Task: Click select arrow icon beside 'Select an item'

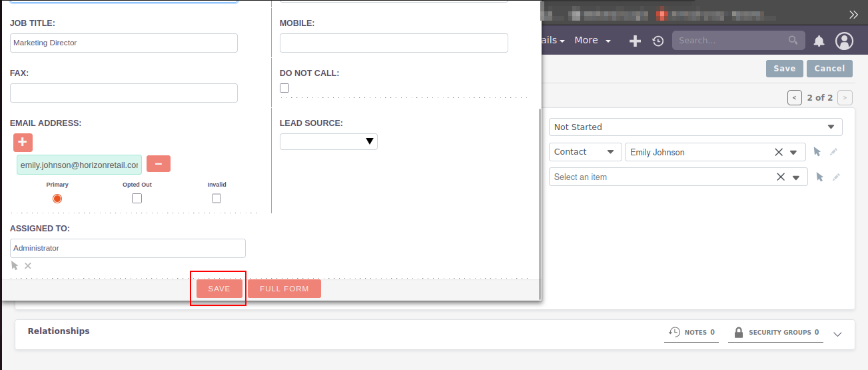Action: (x=820, y=177)
